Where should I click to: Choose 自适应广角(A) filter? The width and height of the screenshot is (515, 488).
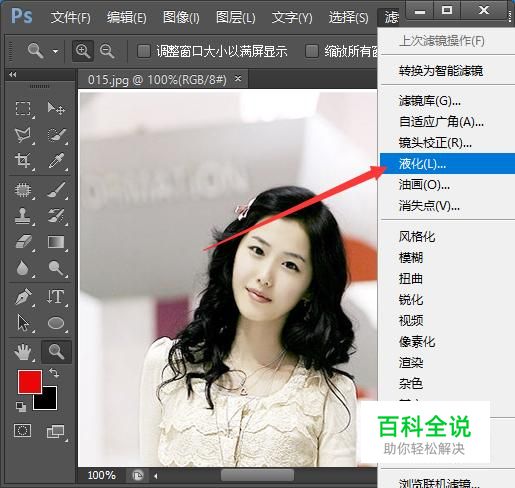click(447, 122)
